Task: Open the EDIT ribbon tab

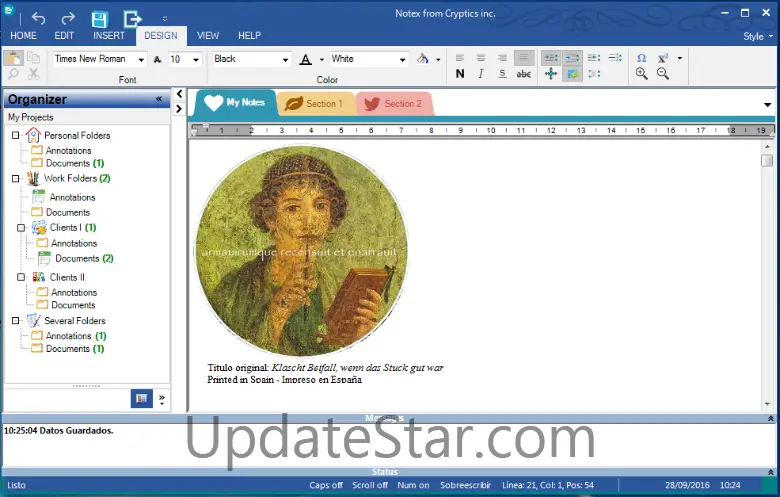Action: [64, 35]
